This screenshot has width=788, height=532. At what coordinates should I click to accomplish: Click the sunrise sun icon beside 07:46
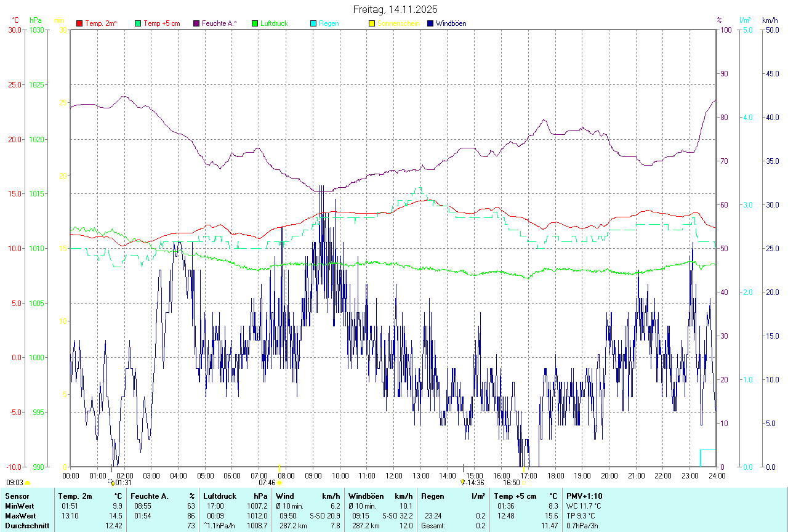[279, 483]
